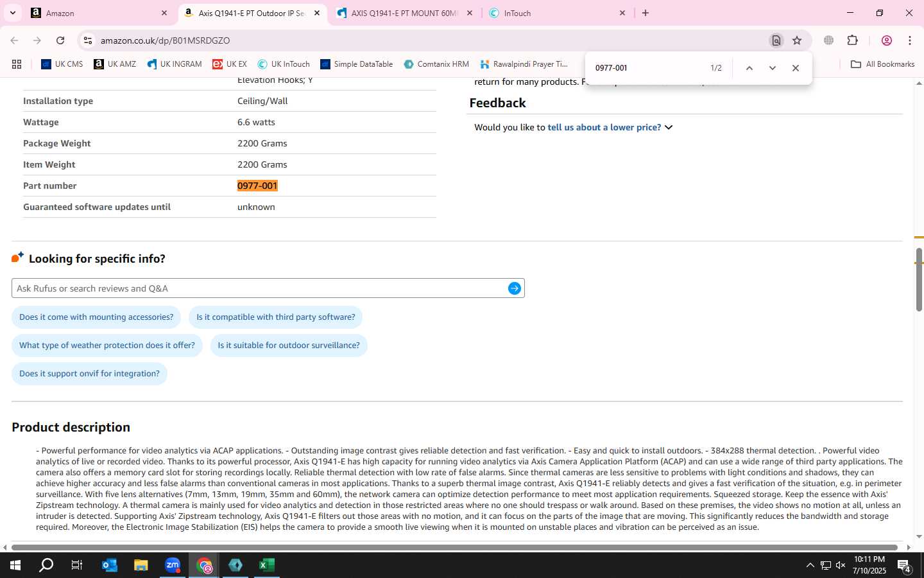Expand the tell us about a lower price link
The height and width of the screenshot is (578, 924).
[610, 127]
